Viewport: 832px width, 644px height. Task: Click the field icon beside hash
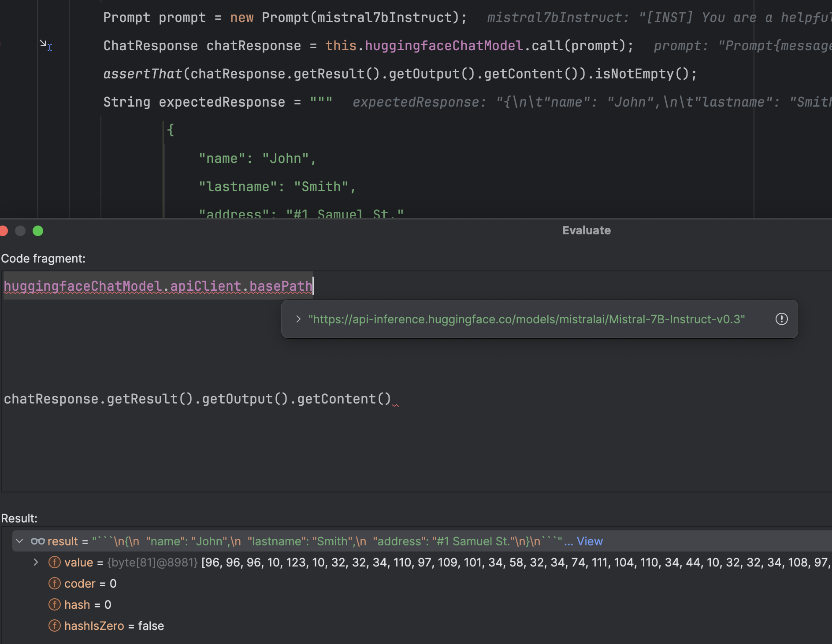tap(55, 604)
